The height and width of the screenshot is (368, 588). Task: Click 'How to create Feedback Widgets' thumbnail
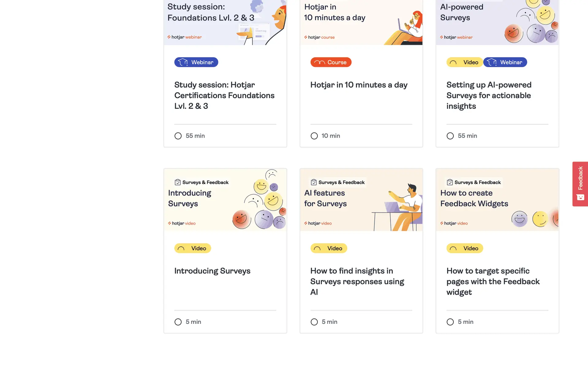coord(497,200)
